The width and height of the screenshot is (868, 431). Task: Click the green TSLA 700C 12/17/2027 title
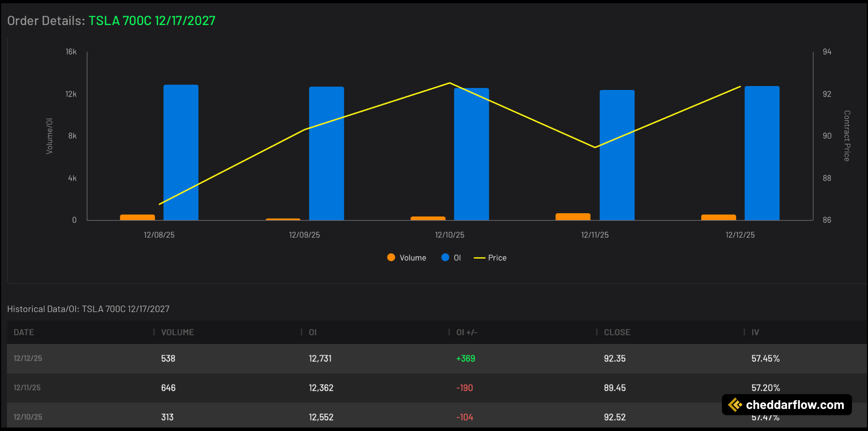152,21
